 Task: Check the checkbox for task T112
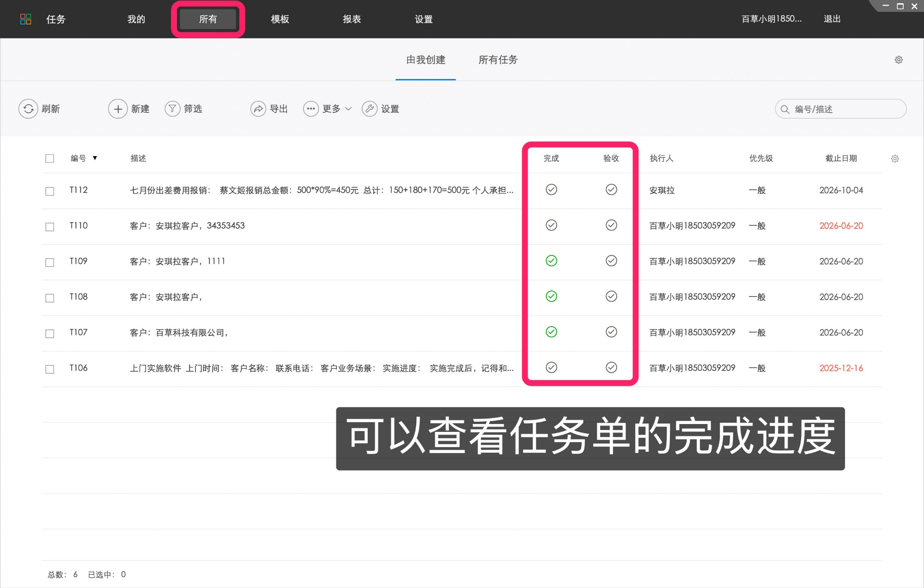50,191
